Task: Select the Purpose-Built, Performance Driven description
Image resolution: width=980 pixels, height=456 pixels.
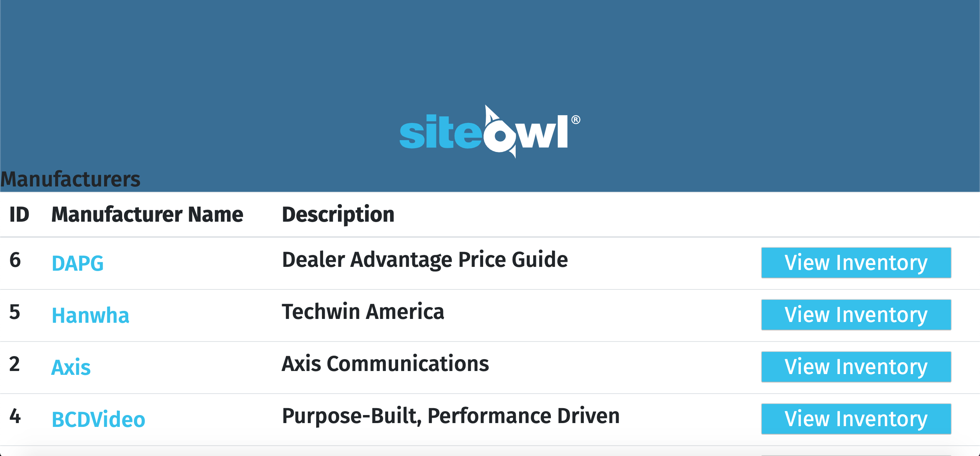Action: tap(451, 416)
